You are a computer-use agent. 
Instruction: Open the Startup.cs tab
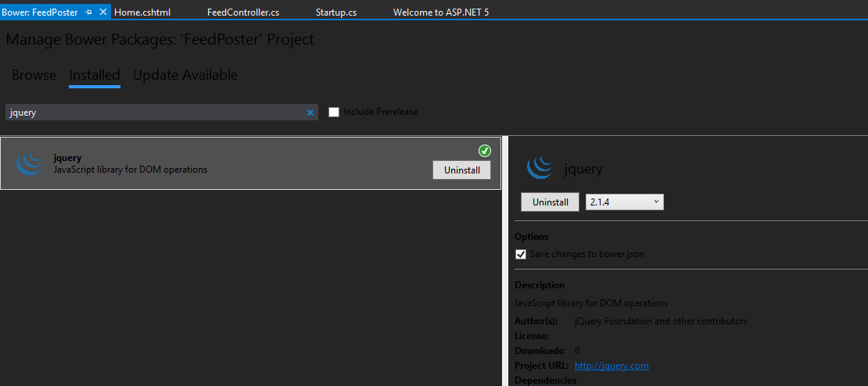click(x=336, y=13)
